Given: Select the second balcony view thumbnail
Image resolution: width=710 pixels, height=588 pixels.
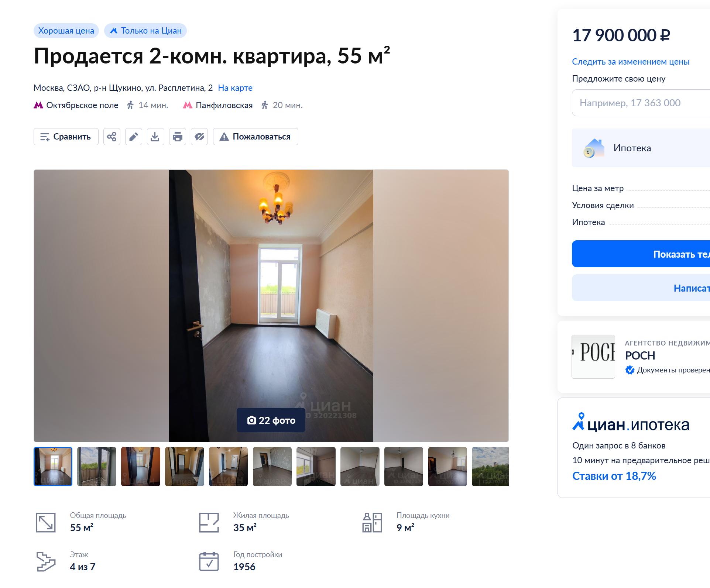Looking at the screenshot, I should tap(97, 467).
